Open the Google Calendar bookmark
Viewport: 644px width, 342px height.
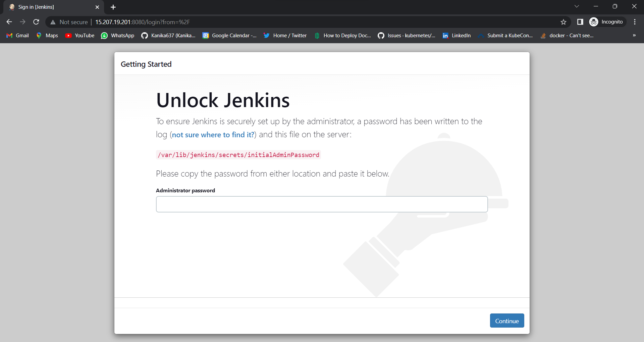coord(229,36)
